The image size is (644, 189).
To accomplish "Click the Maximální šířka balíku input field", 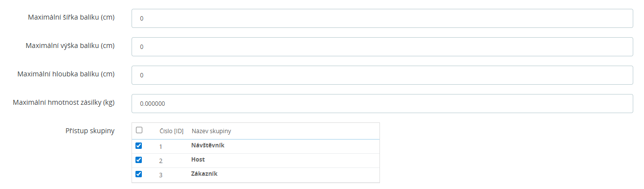I will tap(382, 18).
